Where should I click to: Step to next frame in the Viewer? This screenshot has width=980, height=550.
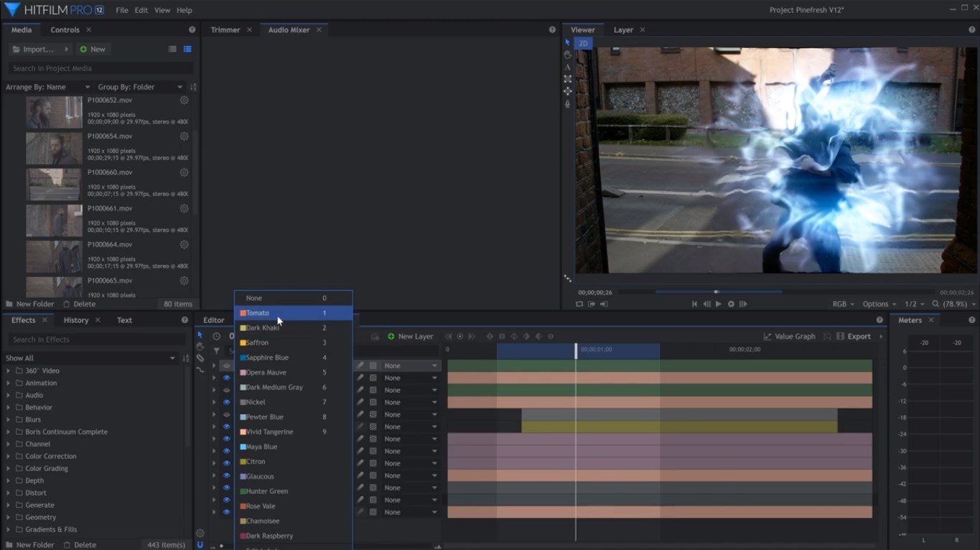[743, 304]
